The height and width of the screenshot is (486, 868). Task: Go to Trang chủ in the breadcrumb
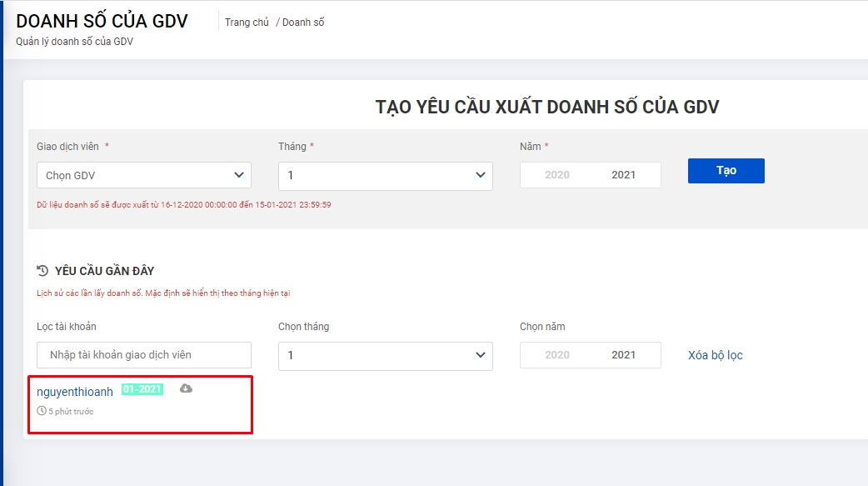tap(247, 23)
